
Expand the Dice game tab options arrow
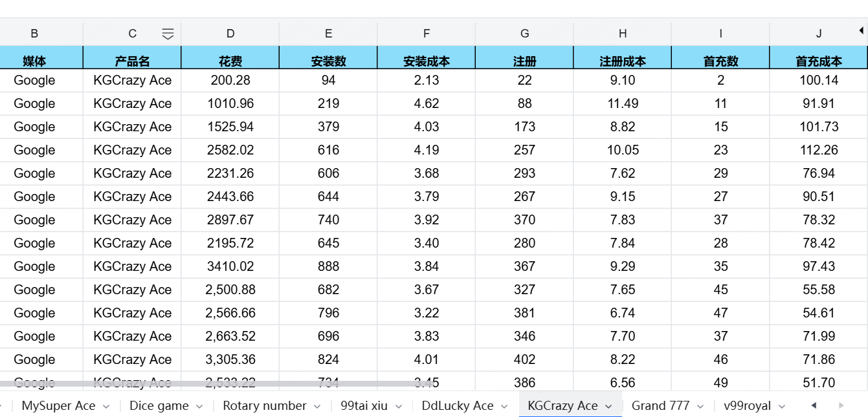[199, 406]
